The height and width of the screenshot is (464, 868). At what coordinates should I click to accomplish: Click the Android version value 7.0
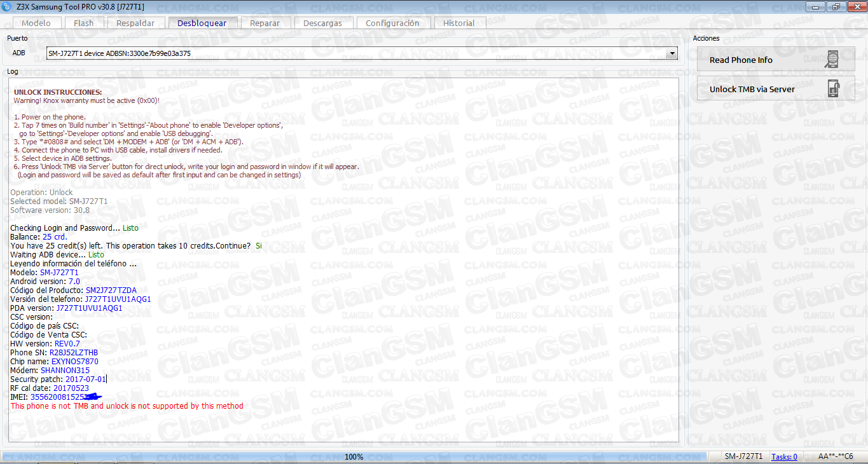[74, 281]
